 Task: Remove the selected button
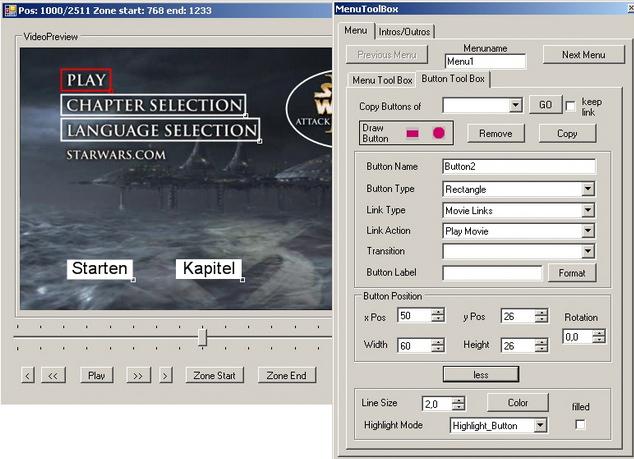click(496, 133)
